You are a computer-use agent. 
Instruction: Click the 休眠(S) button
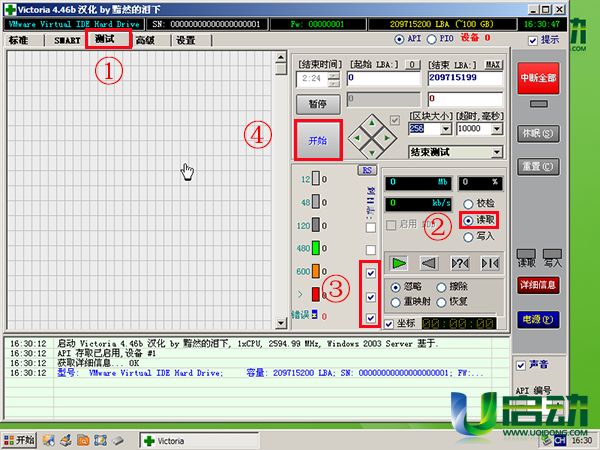[x=538, y=134]
